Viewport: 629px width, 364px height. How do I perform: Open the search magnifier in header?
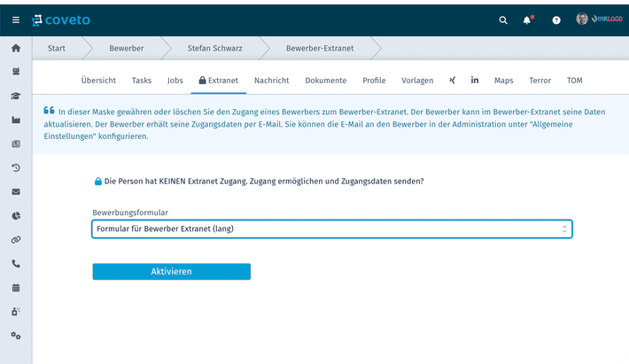click(x=503, y=20)
